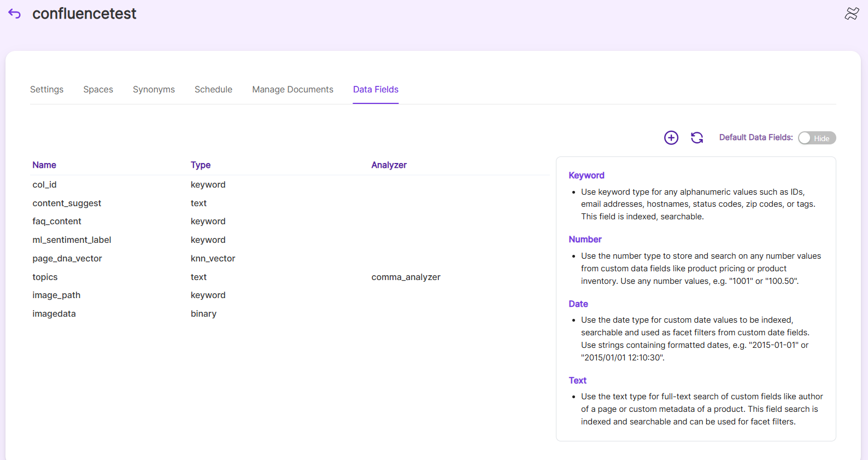Click the keyword type of col_id

point(208,185)
